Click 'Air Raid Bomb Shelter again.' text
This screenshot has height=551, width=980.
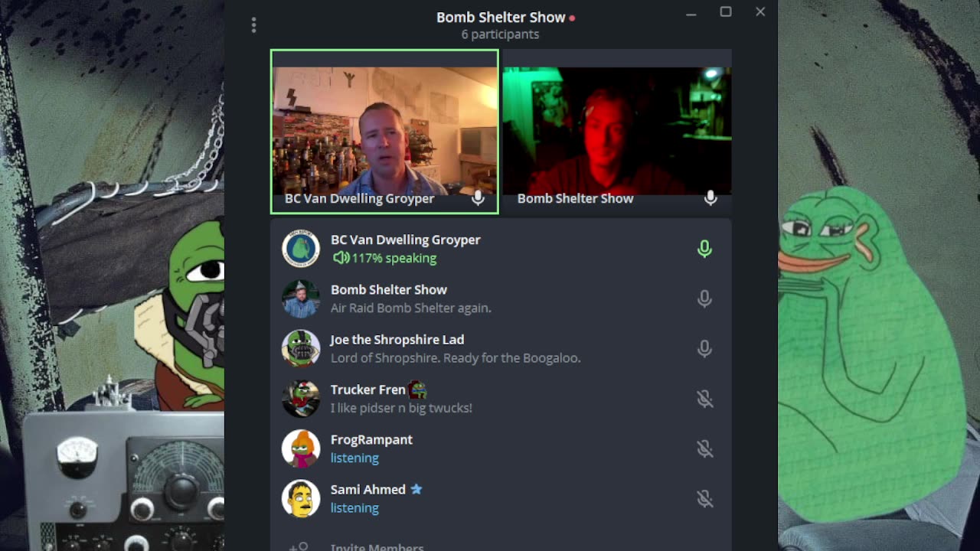coord(411,308)
